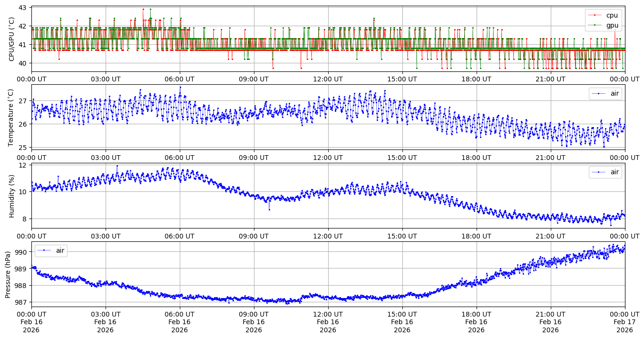This screenshot has height=338, width=644.
Task: Click the Temperature (°C) y-axis label
Action: click(x=12, y=117)
